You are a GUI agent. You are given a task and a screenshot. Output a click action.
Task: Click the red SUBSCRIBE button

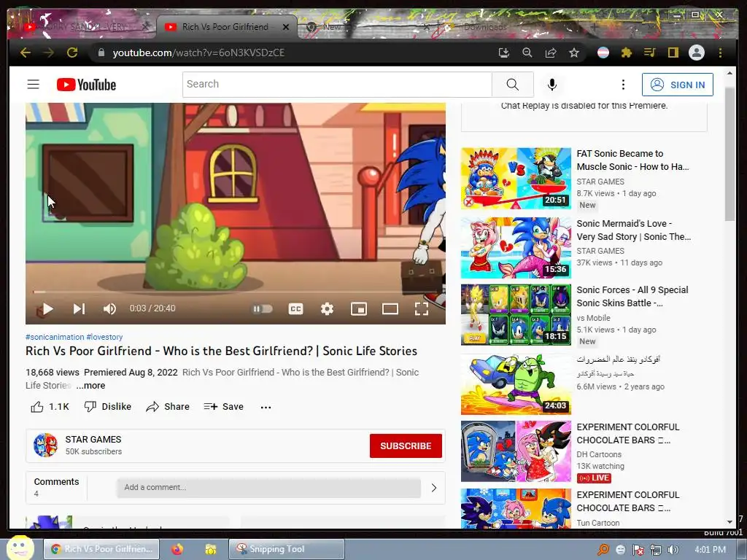click(406, 446)
